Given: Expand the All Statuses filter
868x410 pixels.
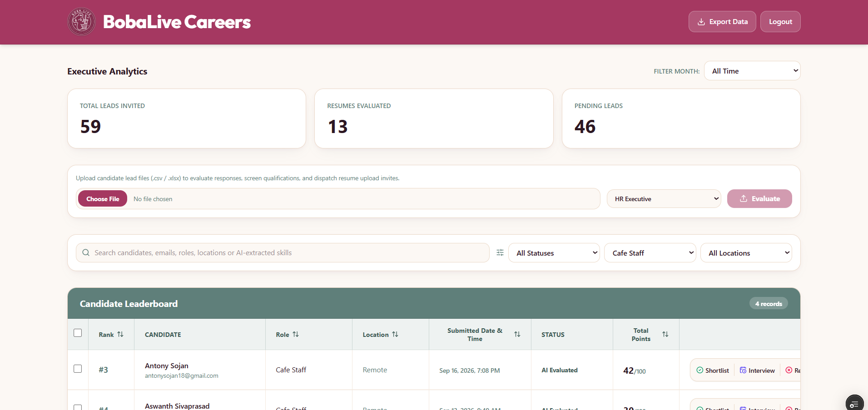Looking at the screenshot, I should (x=554, y=253).
